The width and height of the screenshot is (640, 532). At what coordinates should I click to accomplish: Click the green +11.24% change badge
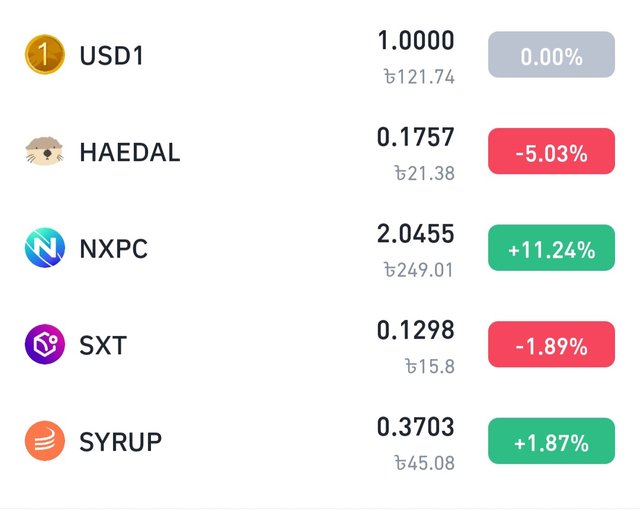(x=551, y=248)
